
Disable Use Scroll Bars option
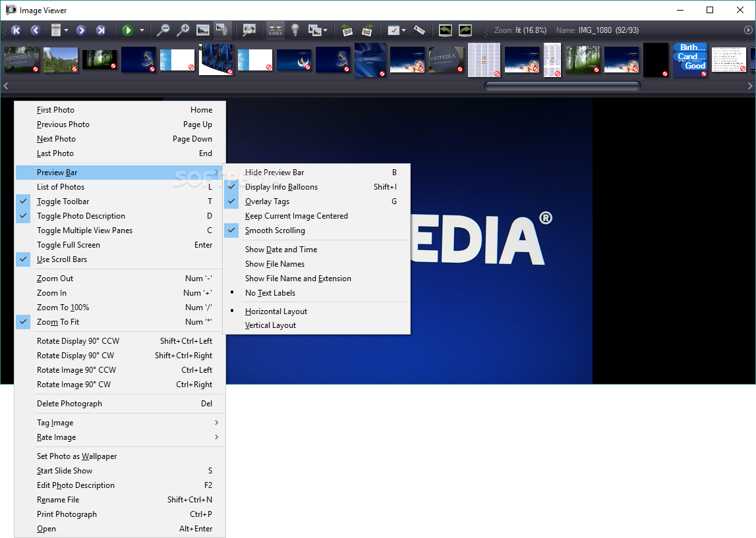point(119,259)
